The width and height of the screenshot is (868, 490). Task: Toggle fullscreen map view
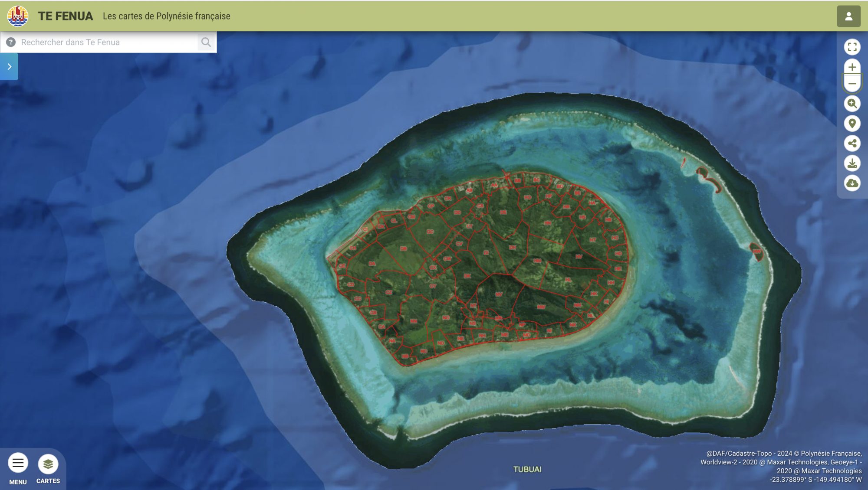[852, 47]
